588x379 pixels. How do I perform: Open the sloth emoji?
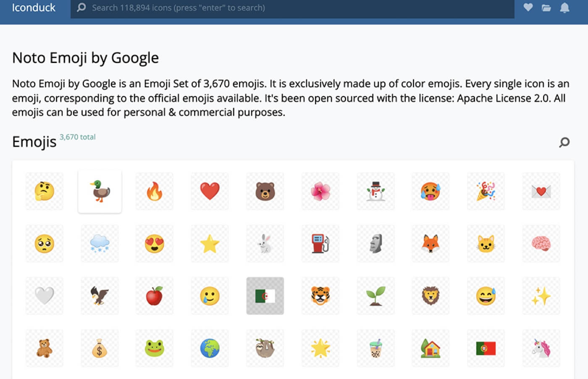pyautogui.click(x=265, y=348)
